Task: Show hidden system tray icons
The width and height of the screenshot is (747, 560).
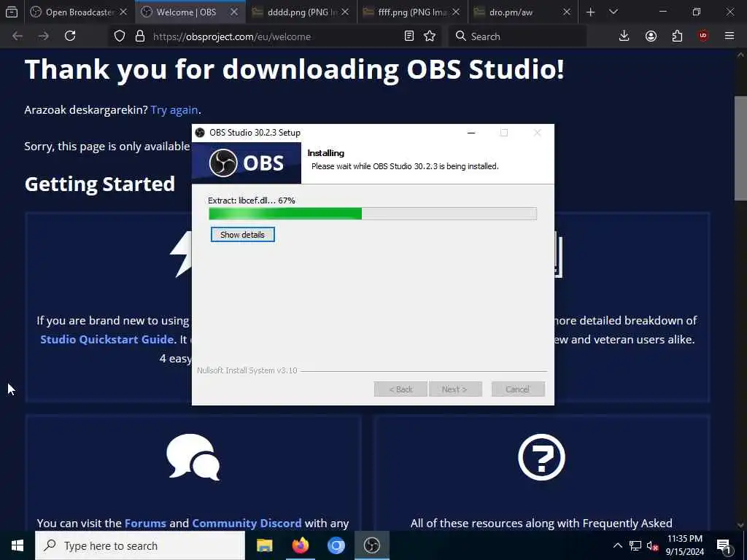Action: point(617,545)
